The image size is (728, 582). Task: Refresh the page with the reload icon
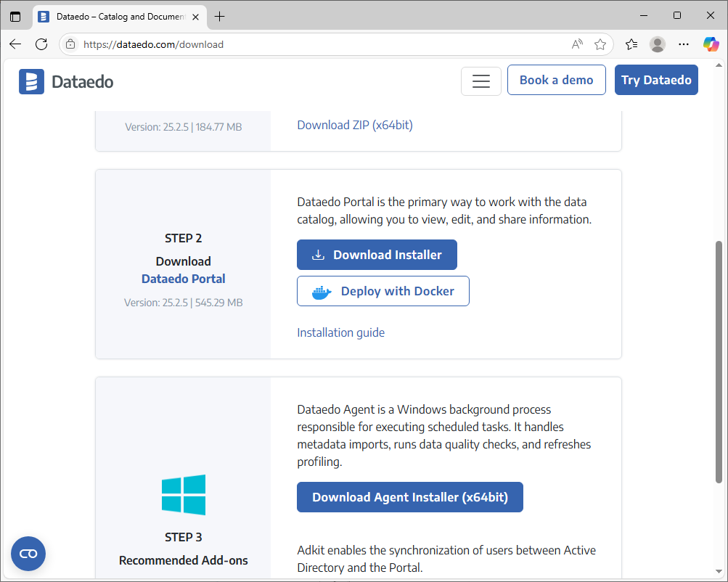point(41,44)
